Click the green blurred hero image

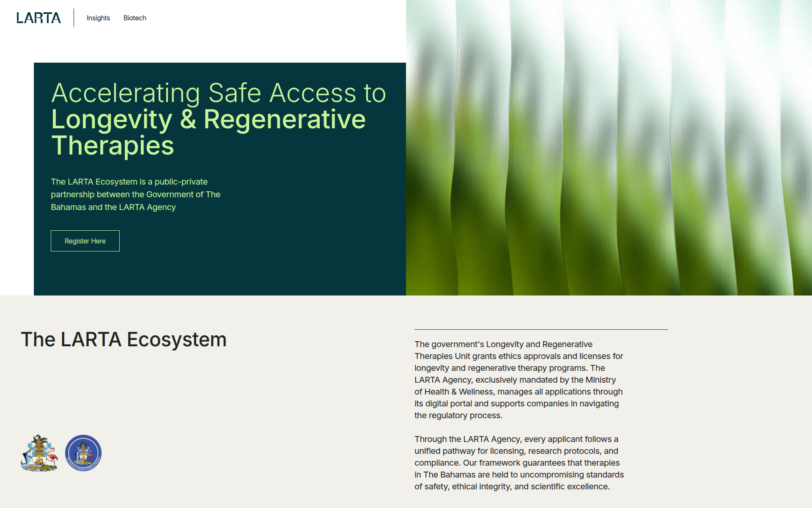[x=609, y=148]
